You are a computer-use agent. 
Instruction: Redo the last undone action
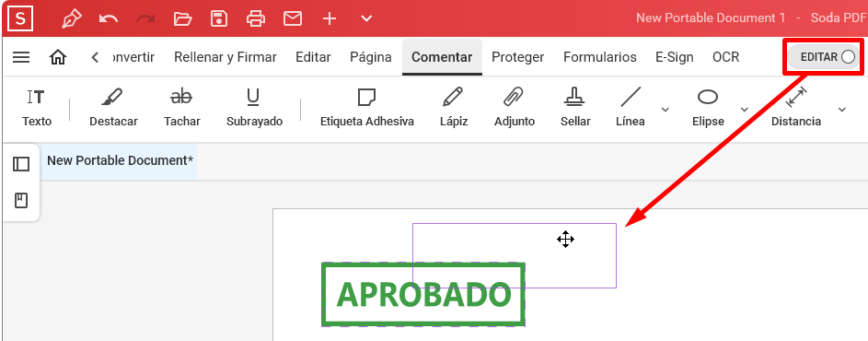pyautogui.click(x=145, y=18)
